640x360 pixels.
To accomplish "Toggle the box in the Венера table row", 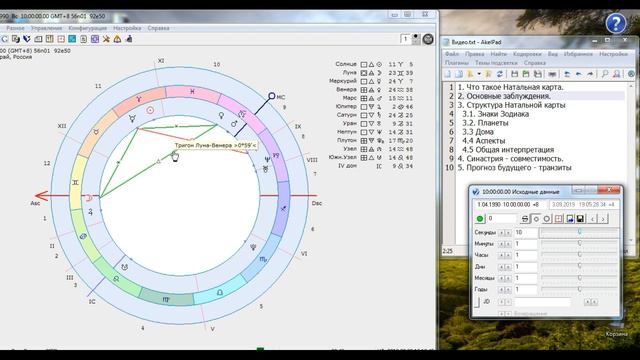I will click(x=364, y=90).
